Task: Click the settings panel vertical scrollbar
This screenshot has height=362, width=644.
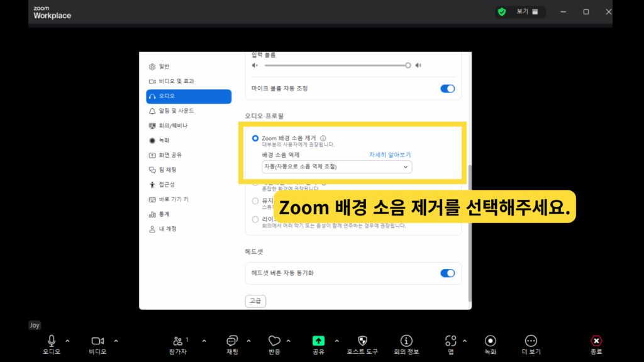Action: coord(470,233)
